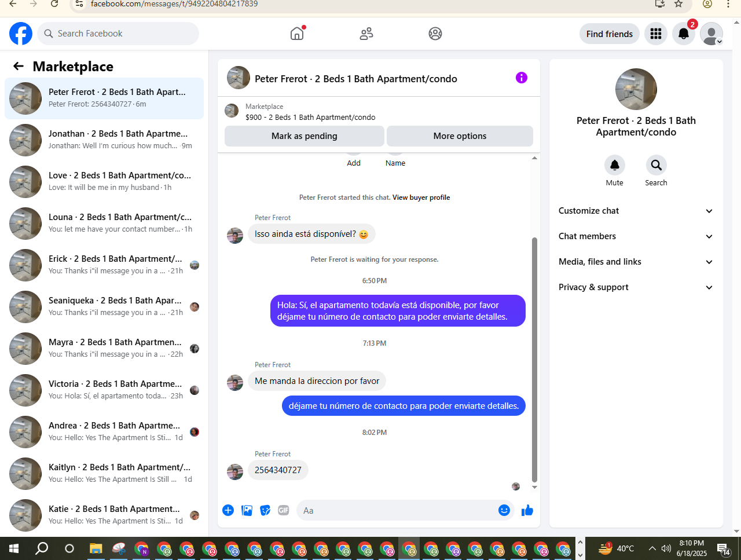Open the Kaitlyn conversation
741x560 pixels.
(104, 474)
